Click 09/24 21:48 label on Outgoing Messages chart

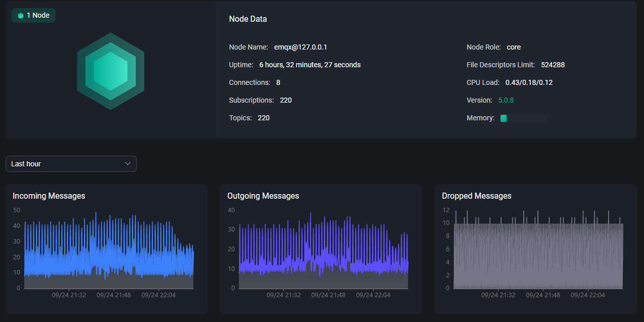[x=328, y=295]
